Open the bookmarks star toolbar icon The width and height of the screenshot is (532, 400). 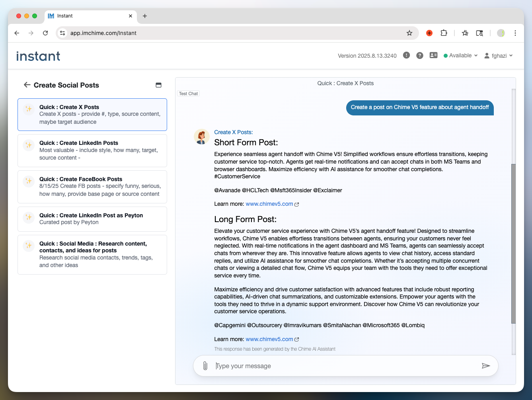tap(465, 33)
